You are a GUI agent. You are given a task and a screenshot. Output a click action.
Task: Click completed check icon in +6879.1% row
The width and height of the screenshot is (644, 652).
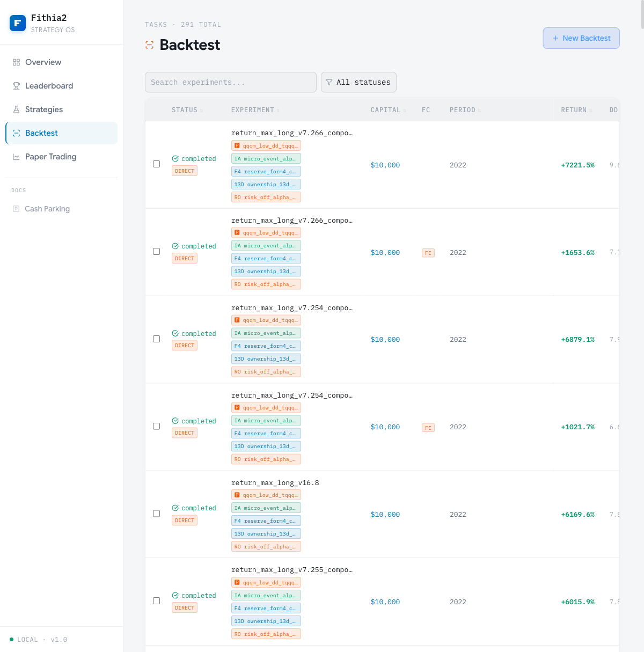pos(175,334)
